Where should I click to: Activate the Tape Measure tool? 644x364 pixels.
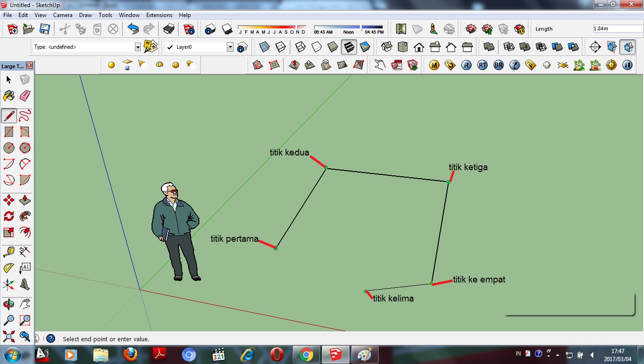[8, 251]
